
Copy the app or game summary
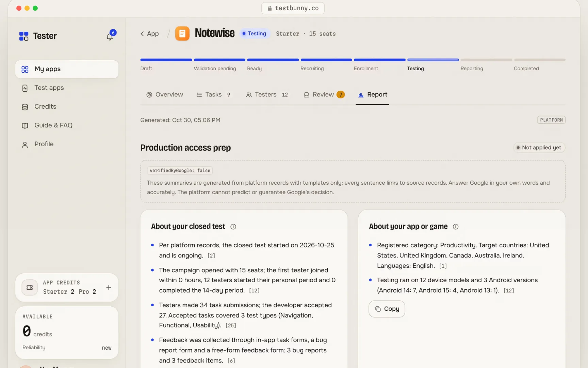click(x=387, y=309)
